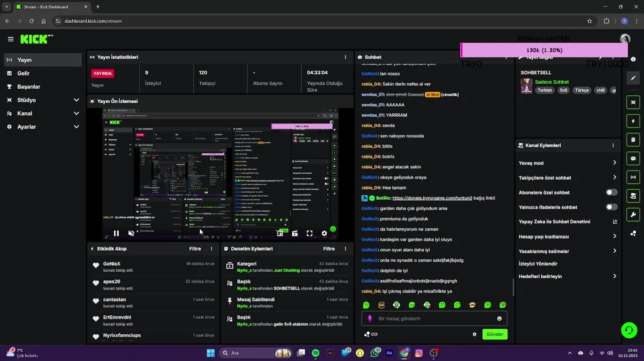The image size is (644, 361).
Task: Pause the stream preview playback
Action: [x=116, y=233]
